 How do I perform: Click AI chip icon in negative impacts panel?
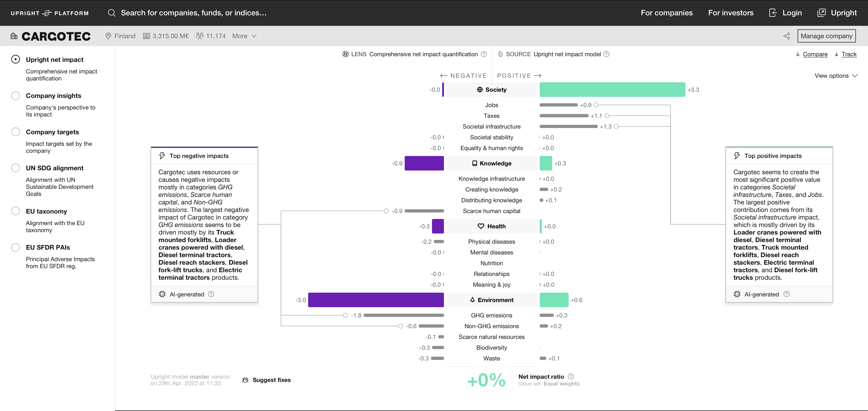(162, 294)
